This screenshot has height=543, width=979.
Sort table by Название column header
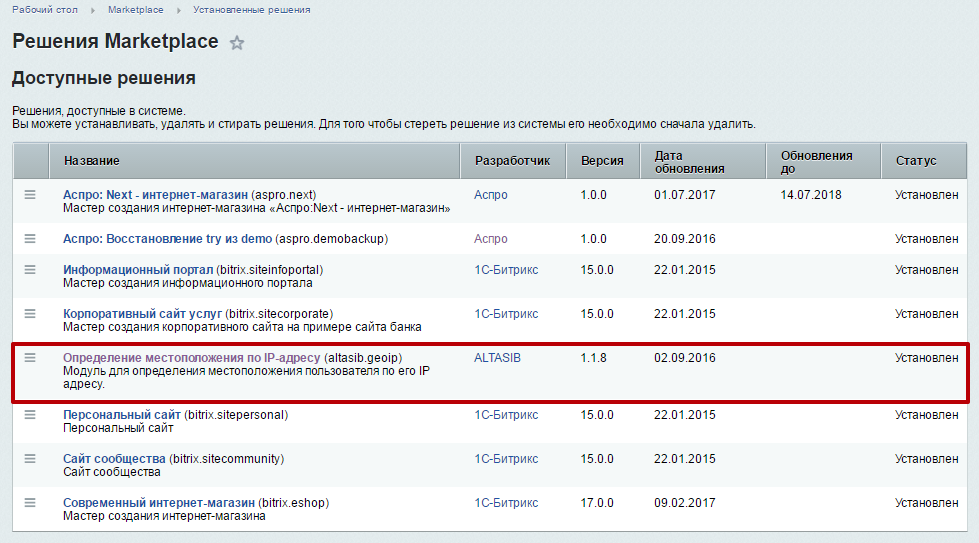tap(255, 161)
